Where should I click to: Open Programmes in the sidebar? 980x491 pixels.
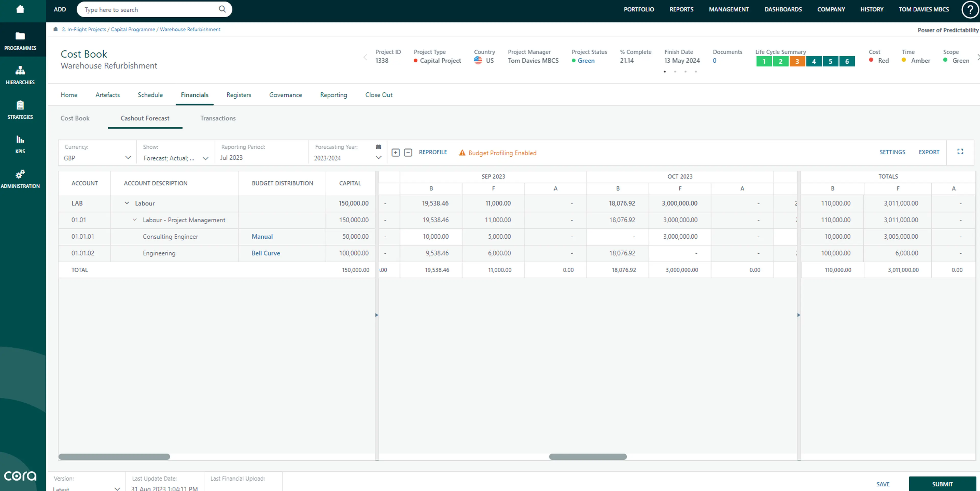(20, 41)
